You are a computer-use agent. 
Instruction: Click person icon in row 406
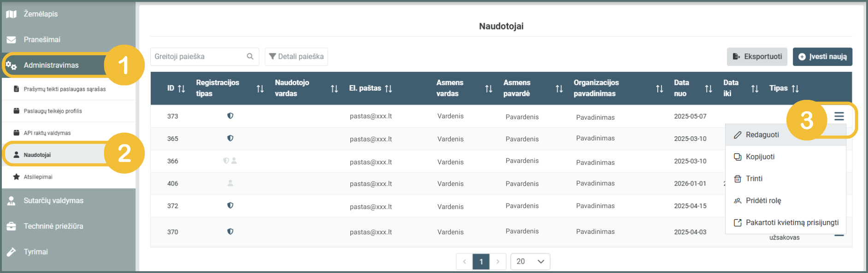(x=230, y=183)
